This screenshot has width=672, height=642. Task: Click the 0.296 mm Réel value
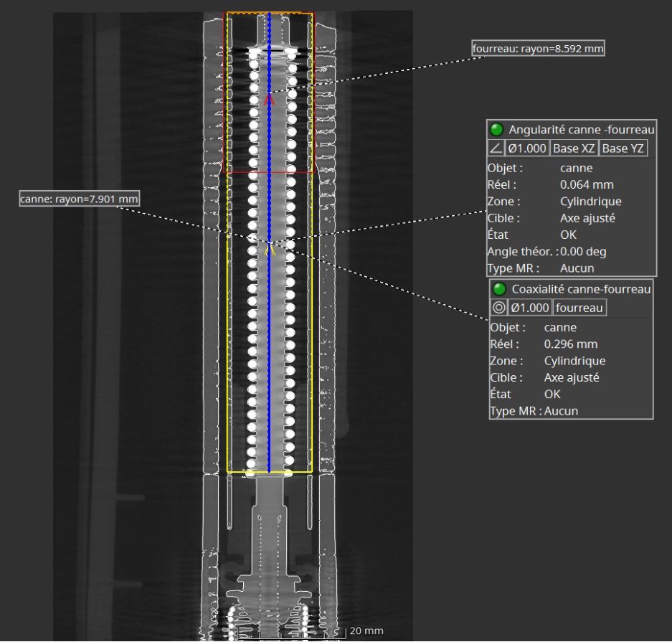coord(571,344)
